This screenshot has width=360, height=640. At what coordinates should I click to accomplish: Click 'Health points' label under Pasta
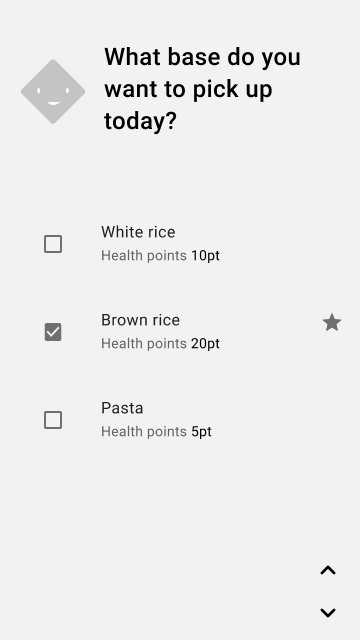click(144, 432)
